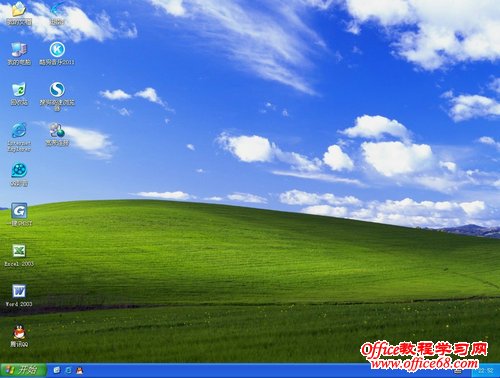This screenshot has height=378, width=500.
Task: Open the Recycle Bin icon
Action: [x=19, y=90]
